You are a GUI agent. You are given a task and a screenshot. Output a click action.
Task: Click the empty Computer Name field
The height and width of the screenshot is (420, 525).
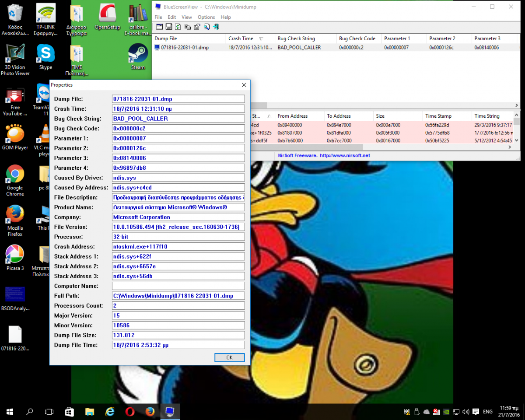pyautogui.click(x=178, y=286)
